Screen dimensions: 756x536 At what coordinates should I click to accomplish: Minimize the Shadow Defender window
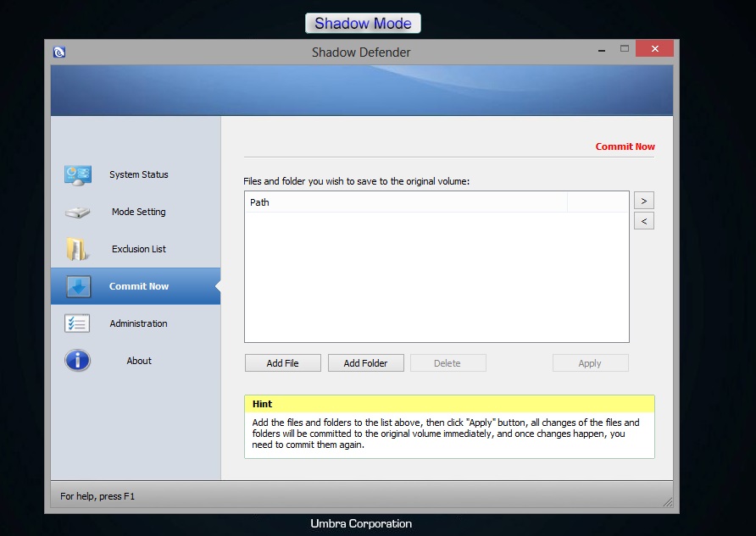(601, 49)
